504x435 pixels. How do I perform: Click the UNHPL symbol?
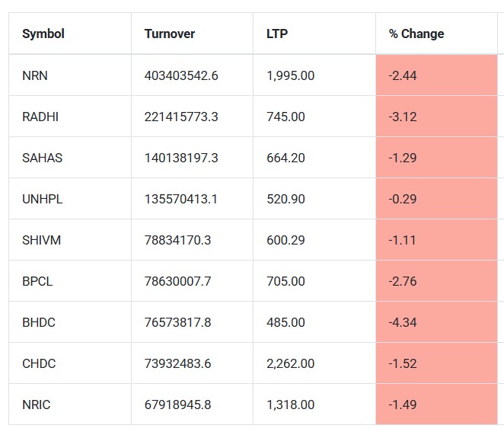(43, 199)
